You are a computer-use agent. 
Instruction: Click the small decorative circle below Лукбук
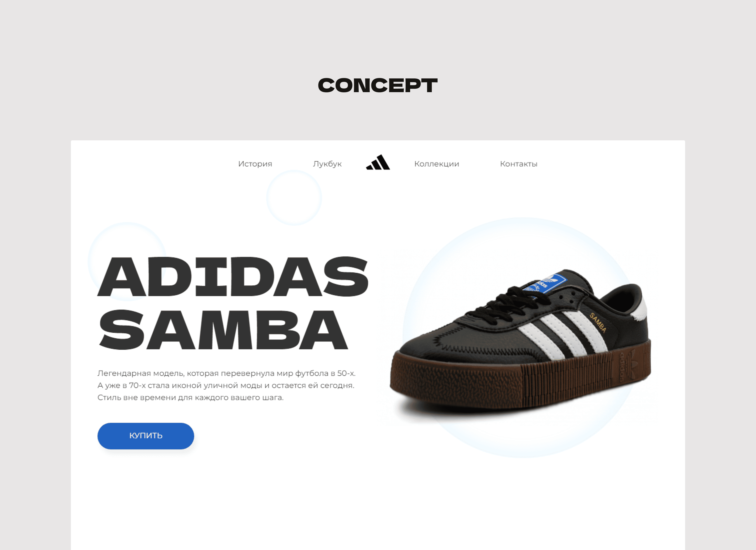pos(294,198)
